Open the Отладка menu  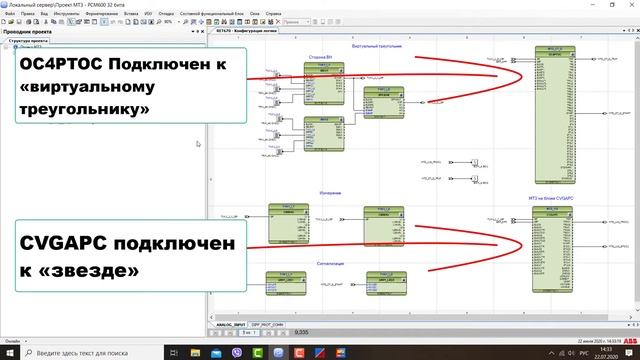point(166,13)
